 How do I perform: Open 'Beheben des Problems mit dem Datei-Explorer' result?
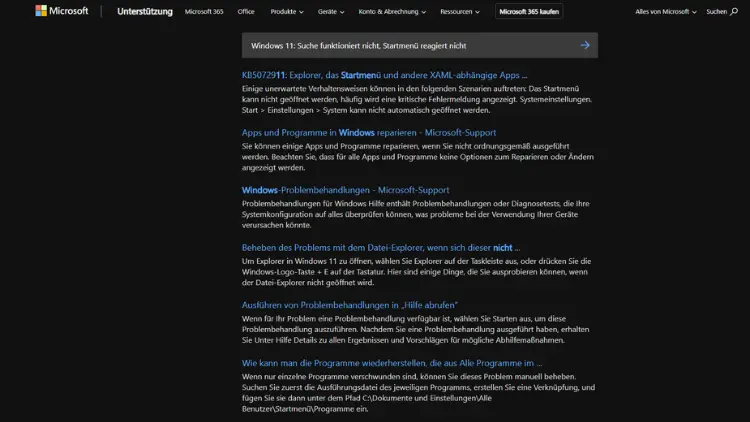tap(381, 247)
